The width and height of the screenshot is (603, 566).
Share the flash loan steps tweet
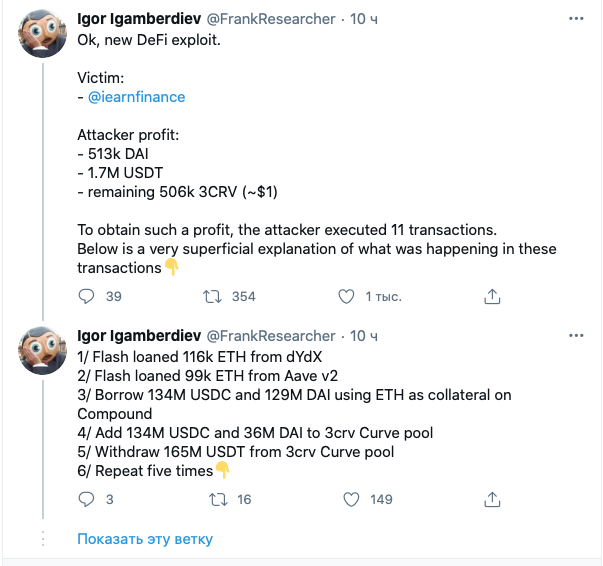492,499
